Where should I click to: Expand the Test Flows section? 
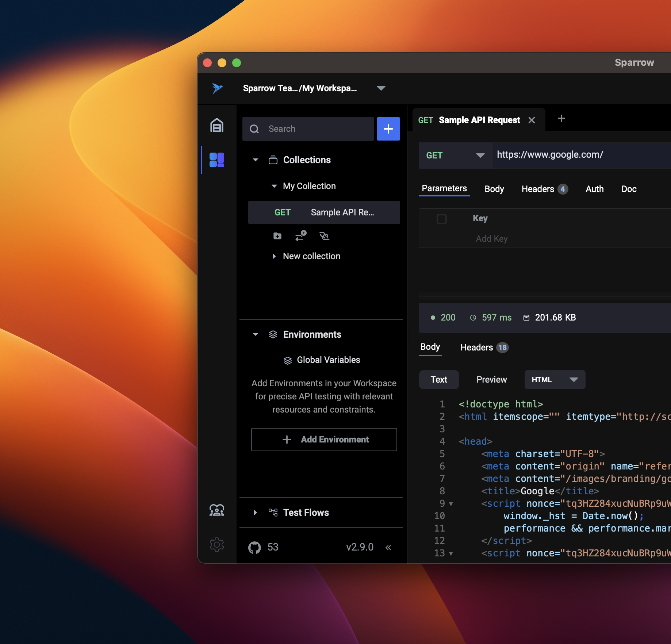coord(255,513)
